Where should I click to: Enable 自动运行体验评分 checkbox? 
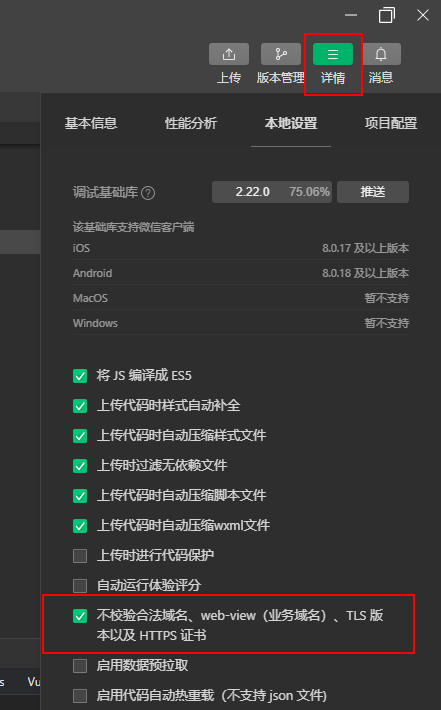pos(80,585)
